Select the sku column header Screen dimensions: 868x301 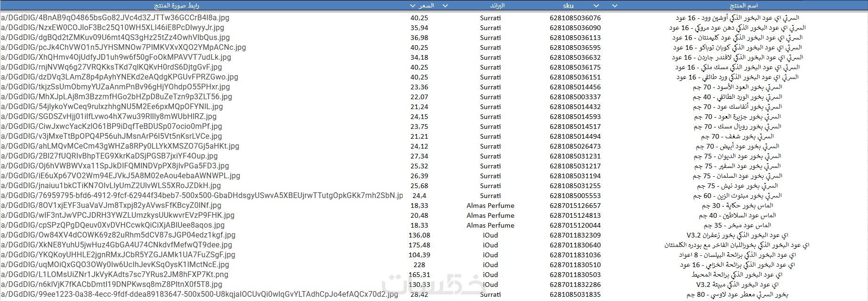[568, 6]
